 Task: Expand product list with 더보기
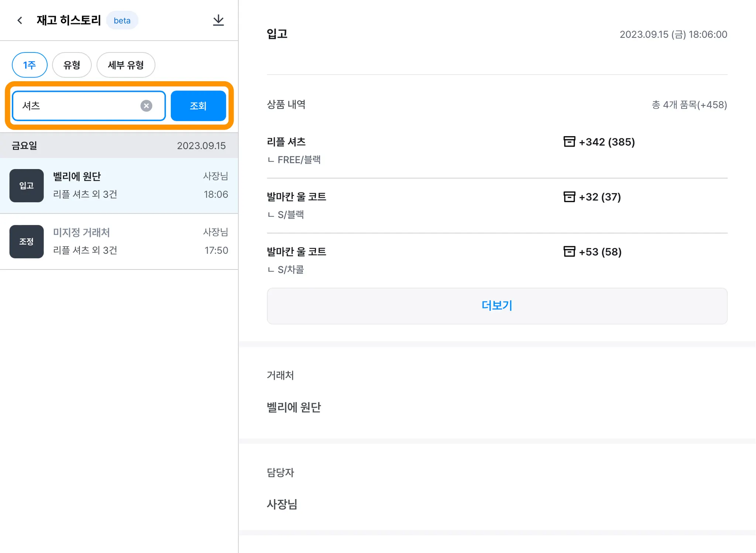(497, 306)
